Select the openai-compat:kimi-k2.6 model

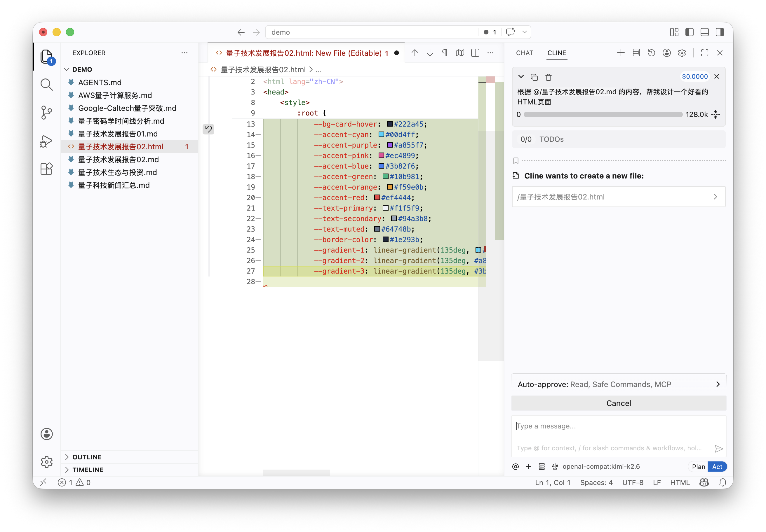click(x=601, y=466)
